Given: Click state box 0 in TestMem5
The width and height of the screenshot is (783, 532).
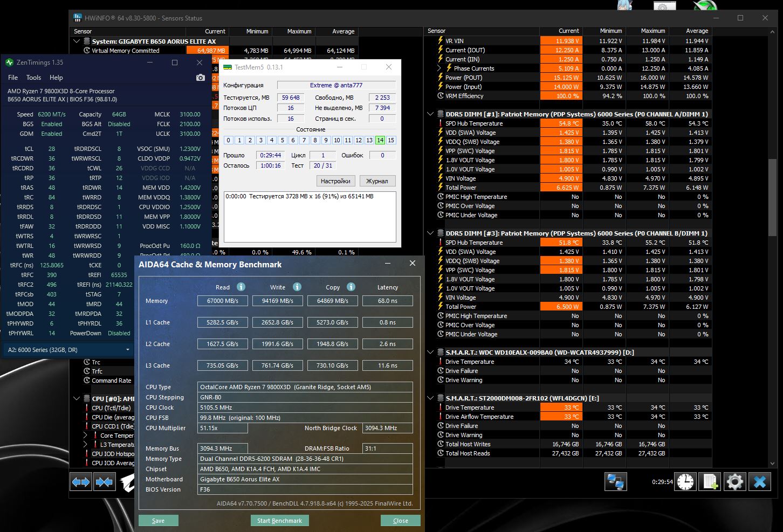Looking at the screenshot, I should tap(229, 140).
